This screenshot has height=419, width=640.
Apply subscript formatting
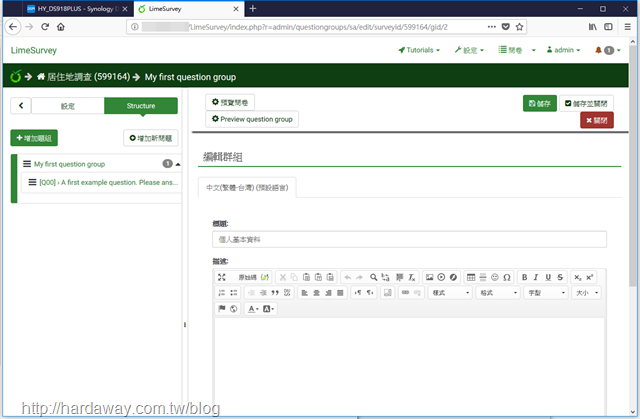tap(578, 277)
